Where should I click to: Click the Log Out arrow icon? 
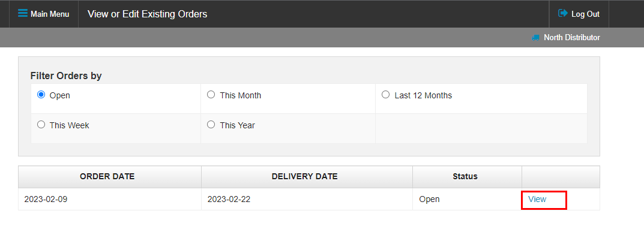coord(563,14)
